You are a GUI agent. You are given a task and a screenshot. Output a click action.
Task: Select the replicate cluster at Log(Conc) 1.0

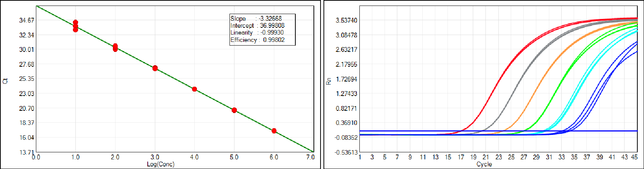tap(76, 26)
